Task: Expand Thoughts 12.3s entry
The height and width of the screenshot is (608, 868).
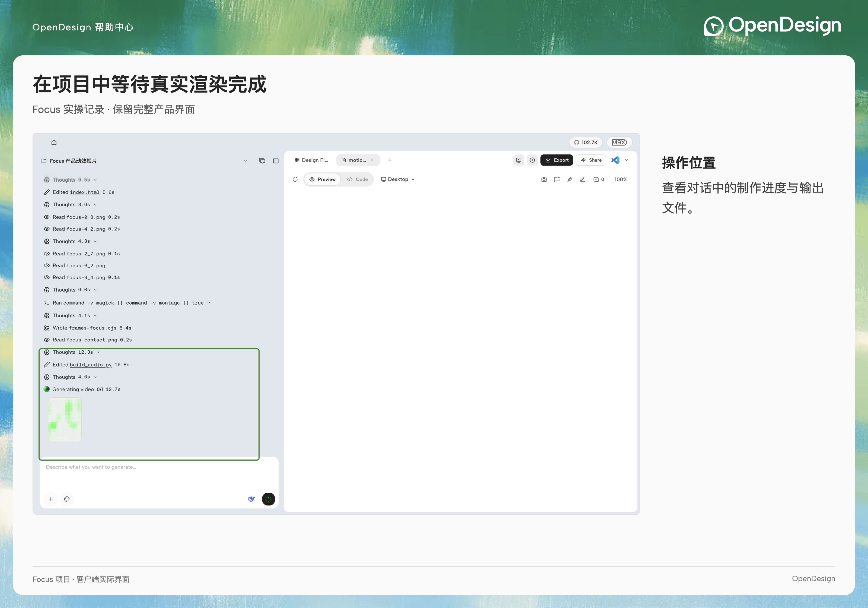Action: (x=72, y=352)
